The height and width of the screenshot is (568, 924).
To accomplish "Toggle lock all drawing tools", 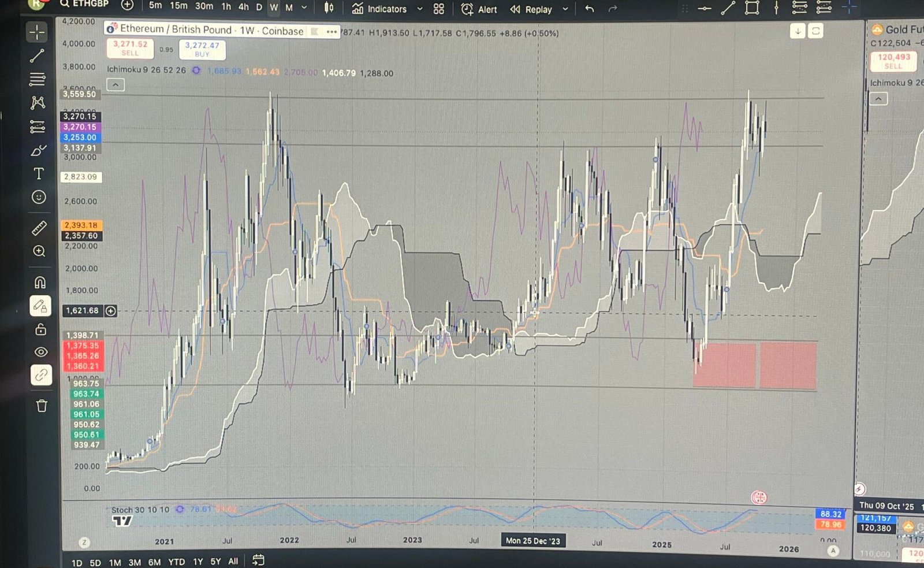I will [40, 329].
